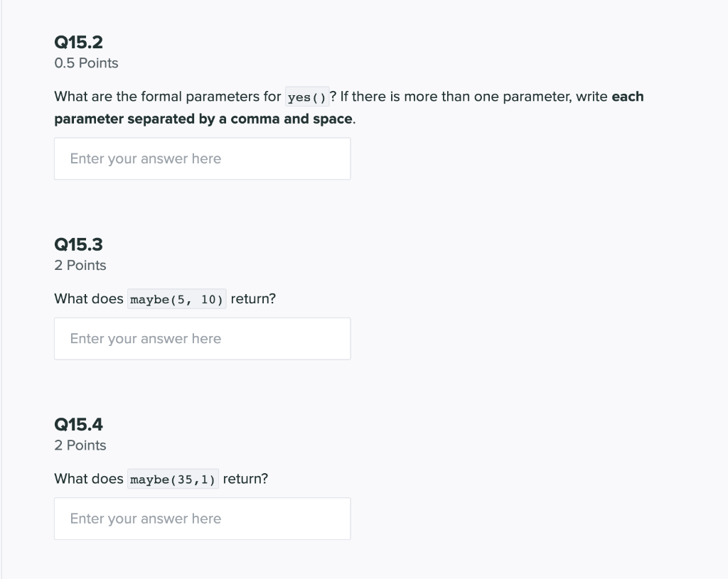Click the 0.5 Points label under Q15.2
This screenshot has width=728, height=579.
point(86,63)
